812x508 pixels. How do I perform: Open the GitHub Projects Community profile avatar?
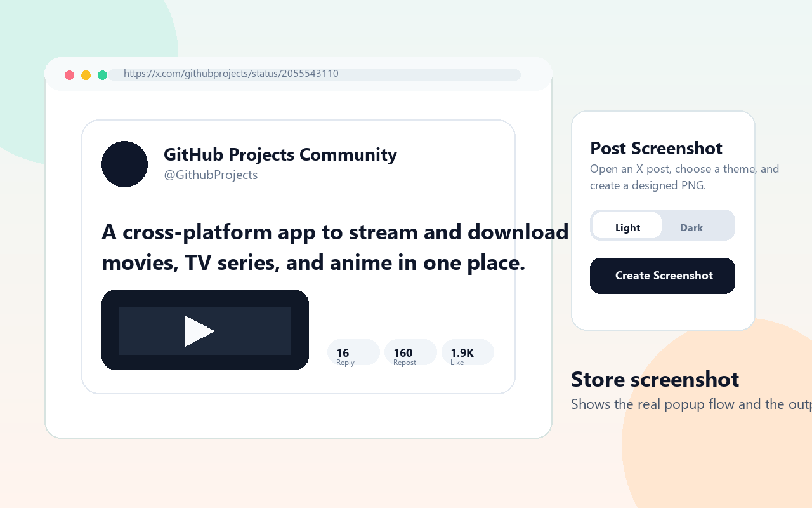[124, 164]
